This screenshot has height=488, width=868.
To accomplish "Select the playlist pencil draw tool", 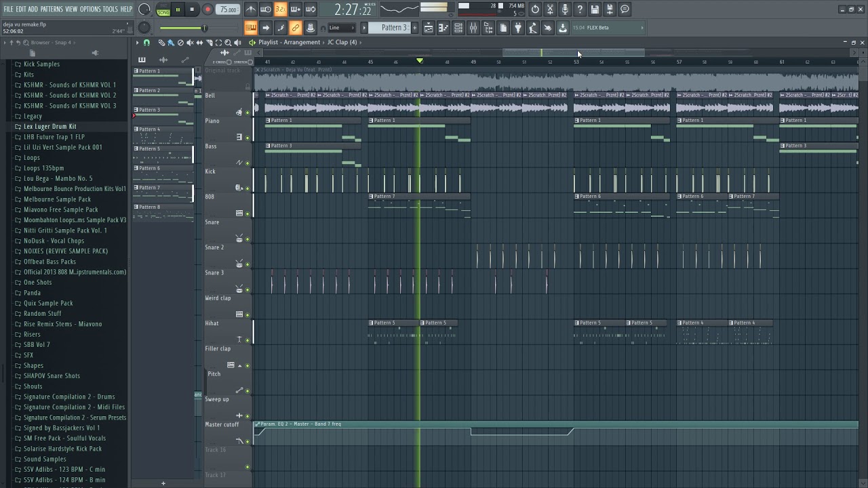I will [x=161, y=43].
